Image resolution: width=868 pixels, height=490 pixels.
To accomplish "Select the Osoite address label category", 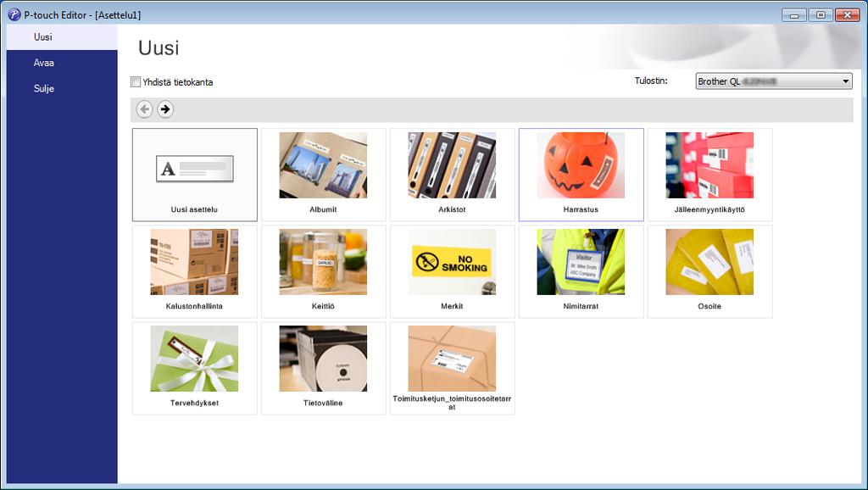I will click(709, 271).
